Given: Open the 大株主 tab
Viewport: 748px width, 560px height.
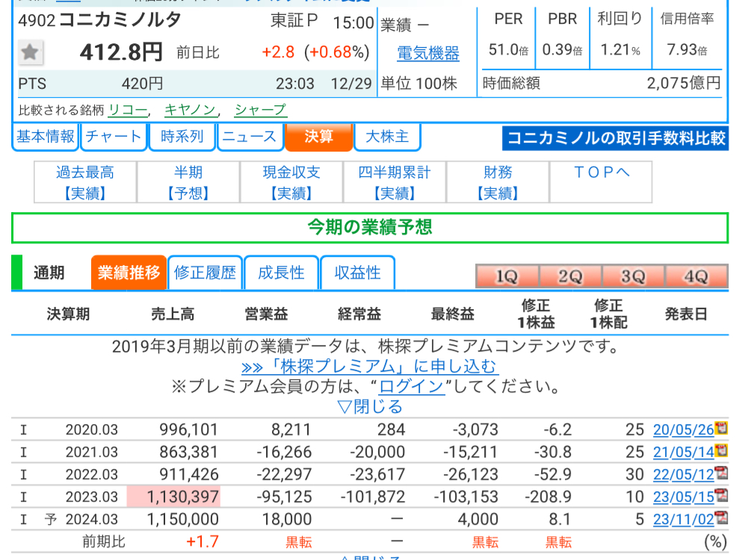Looking at the screenshot, I should 387,137.
